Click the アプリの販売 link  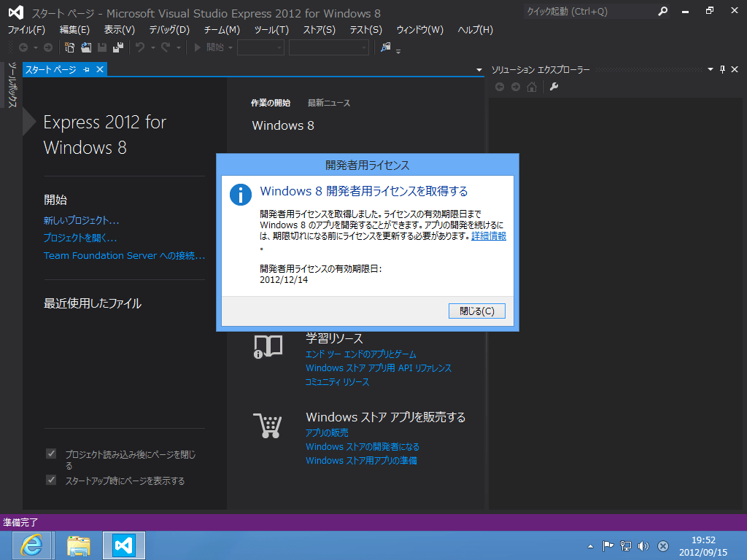(327, 432)
